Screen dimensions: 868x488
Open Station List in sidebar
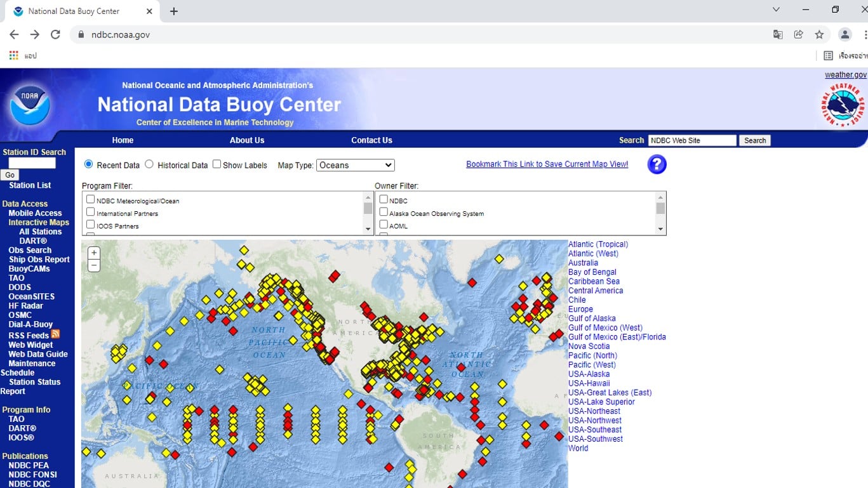pyautogui.click(x=30, y=185)
